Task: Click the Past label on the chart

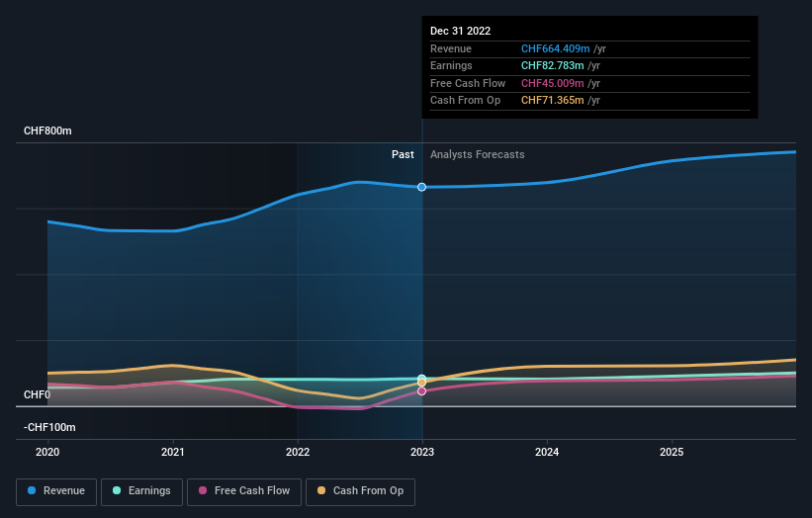Action: coord(403,155)
